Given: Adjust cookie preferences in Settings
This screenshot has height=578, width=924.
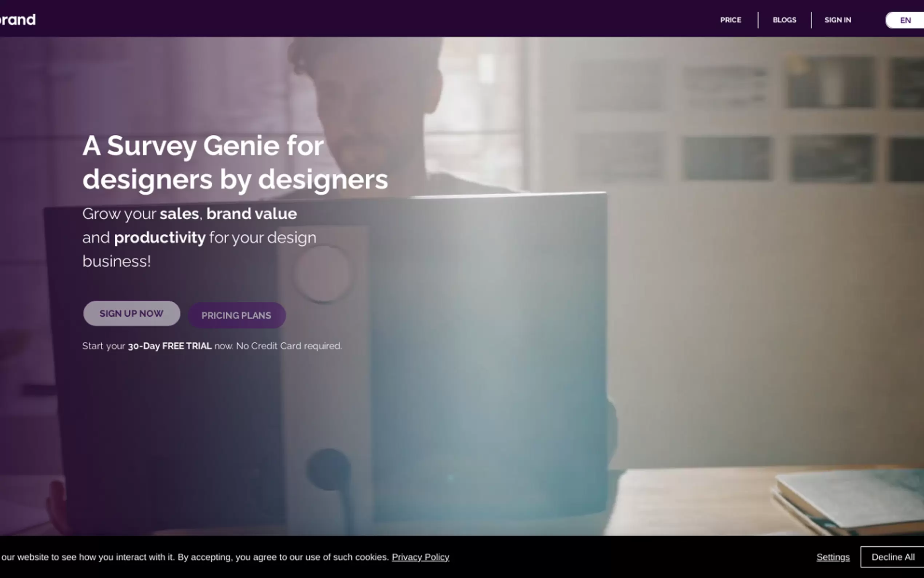Looking at the screenshot, I should [833, 557].
